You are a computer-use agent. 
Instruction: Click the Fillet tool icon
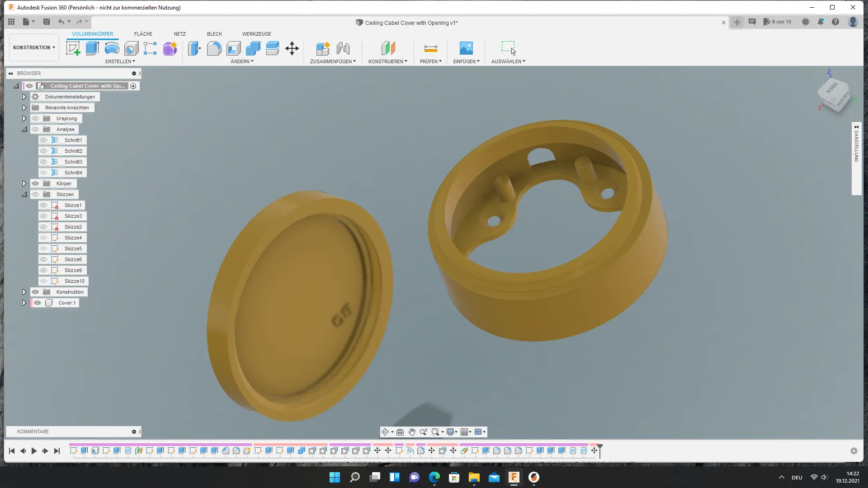tap(214, 48)
